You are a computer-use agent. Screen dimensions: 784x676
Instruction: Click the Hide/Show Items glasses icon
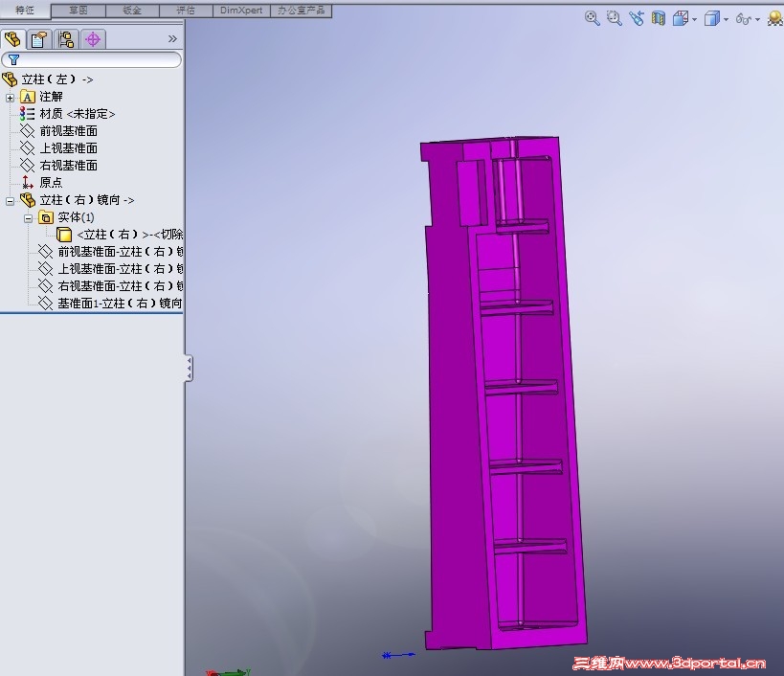(743, 19)
